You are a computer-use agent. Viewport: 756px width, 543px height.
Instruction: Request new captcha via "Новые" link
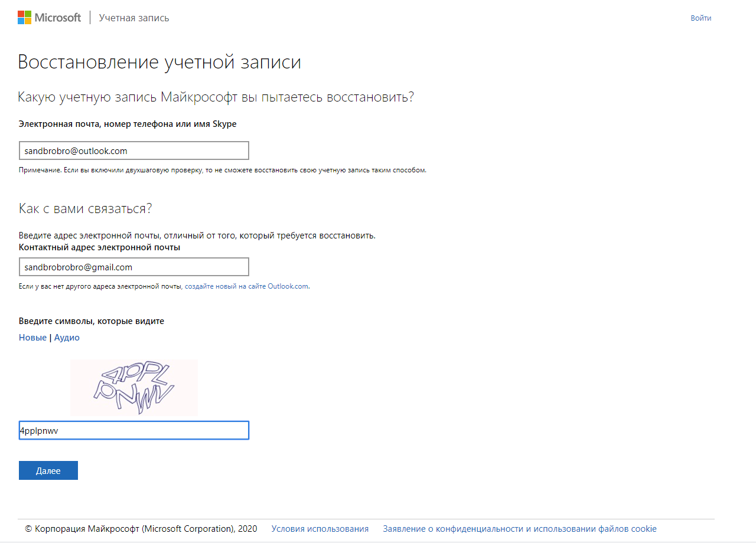tap(32, 338)
